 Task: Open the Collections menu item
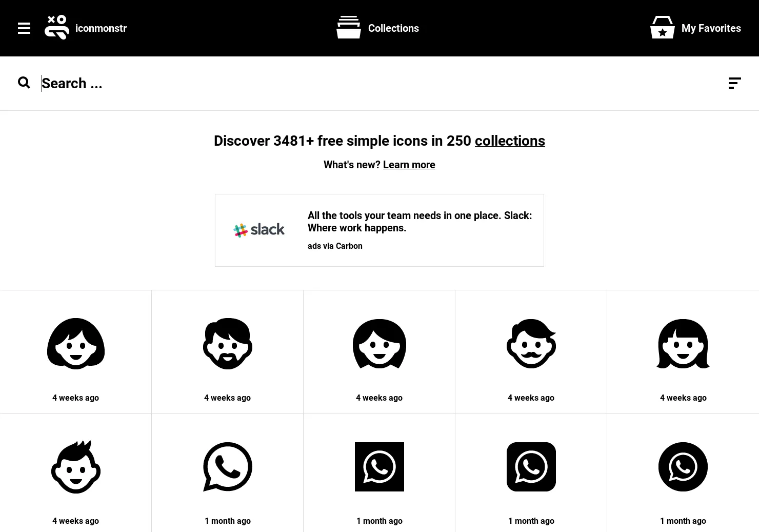point(393,28)
